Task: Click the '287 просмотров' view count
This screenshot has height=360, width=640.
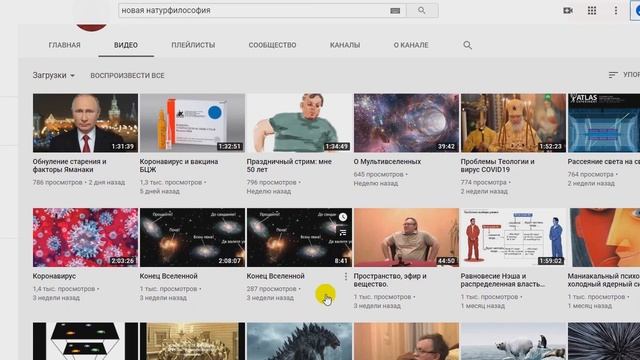Action: pyautogui.click(x=271, y=289)
